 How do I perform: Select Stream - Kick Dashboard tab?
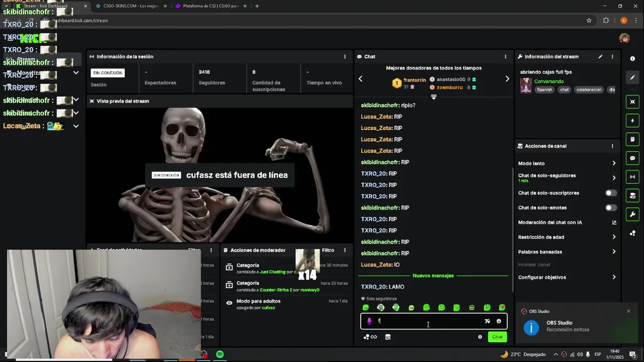click(x=52, y=6)
